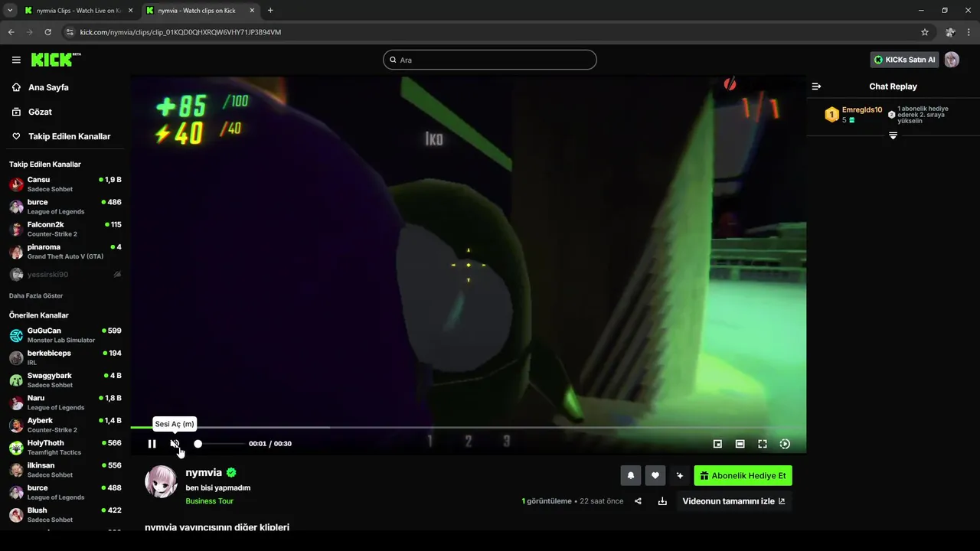Image resolution: width=980 pixels, height=551 pixels.
Task: Click the Emregids10 gift count icon
Action: (851, 120)
